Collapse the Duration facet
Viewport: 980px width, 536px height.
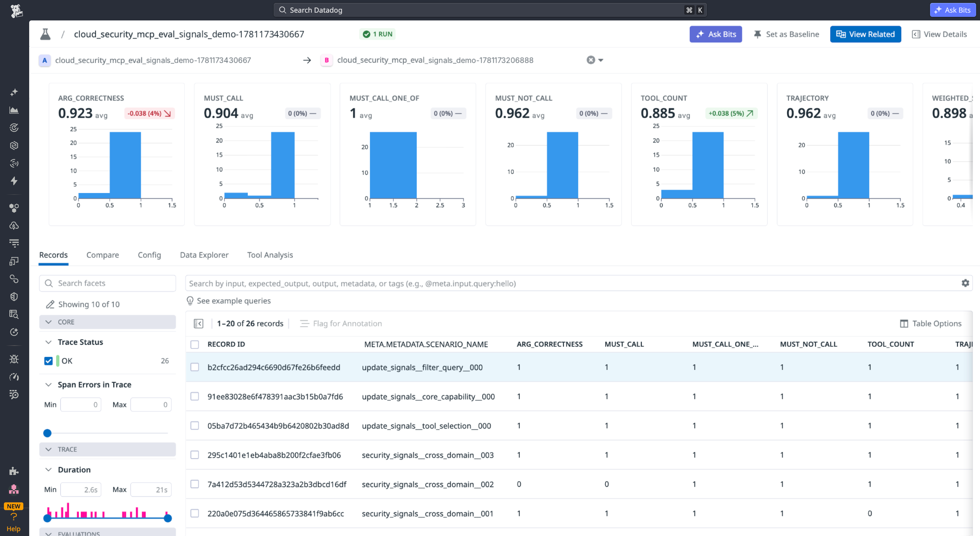[x=48, y=470]
